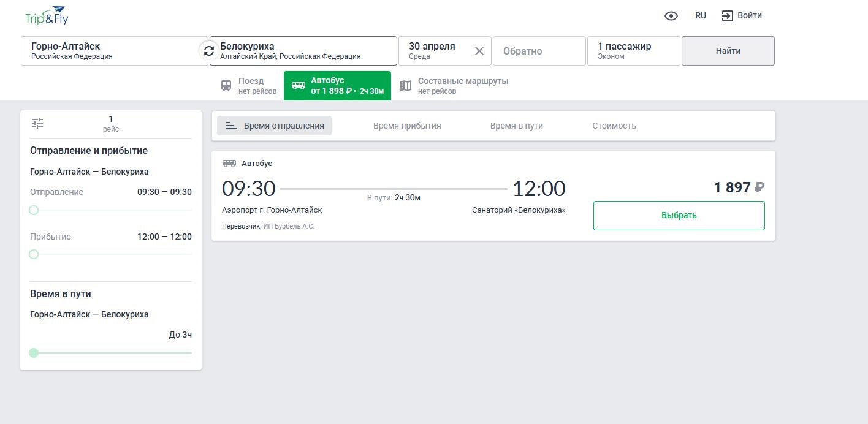
Task: Click the Время в пути slider handle
Action: pyautogui.click(x=34, y=353)
